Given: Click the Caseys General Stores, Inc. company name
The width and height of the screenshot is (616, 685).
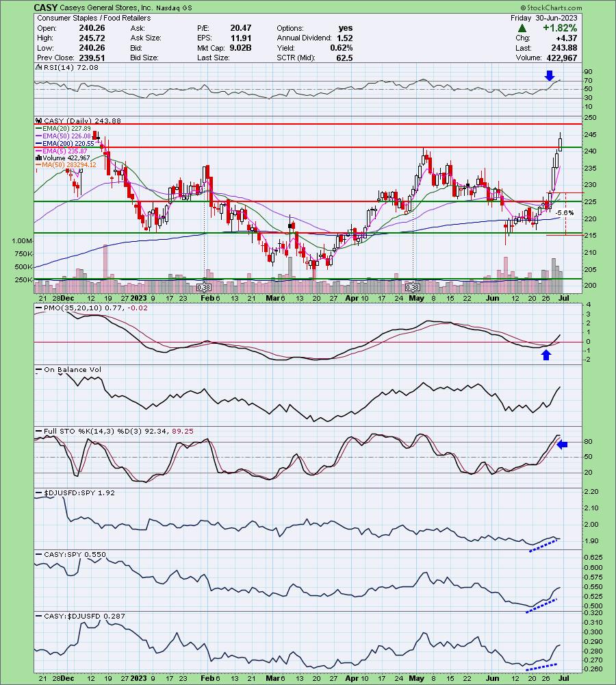Looking at the screenshot, I should [105, 8].
